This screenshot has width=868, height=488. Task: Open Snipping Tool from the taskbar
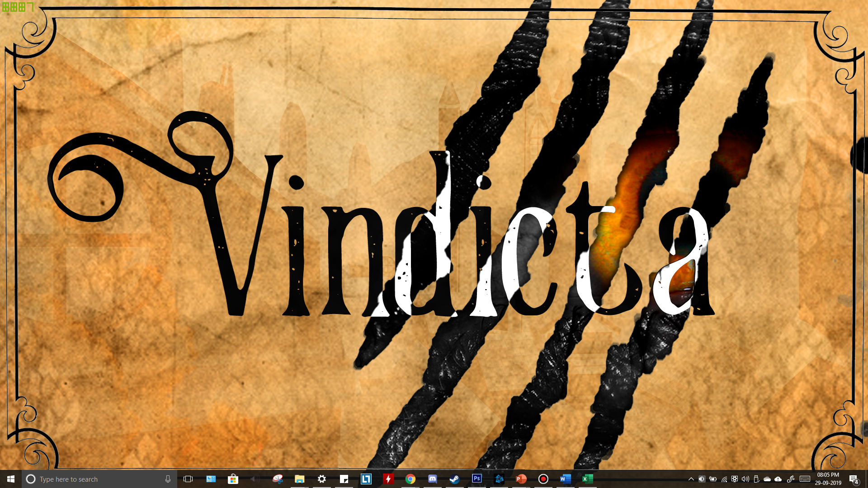click(x=278, y=479)
